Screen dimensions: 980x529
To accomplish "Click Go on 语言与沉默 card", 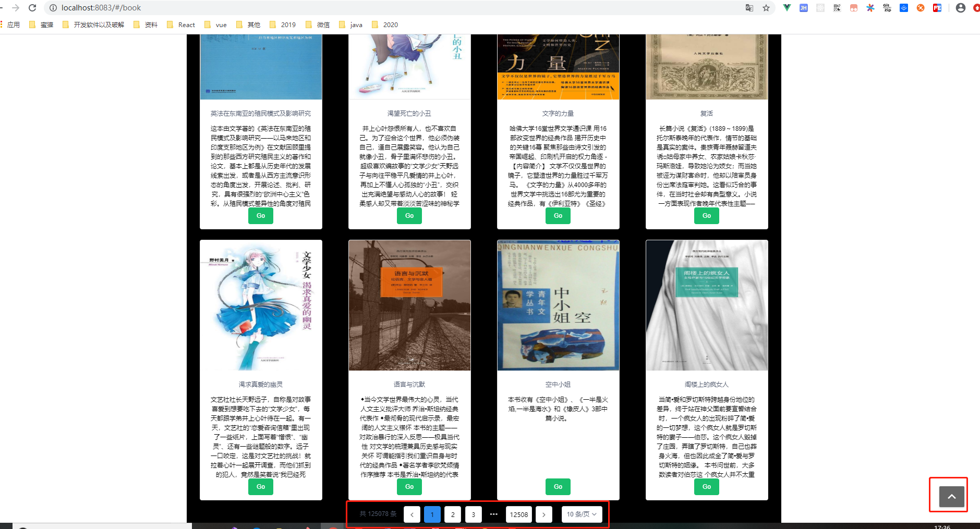I will point(409,487).
